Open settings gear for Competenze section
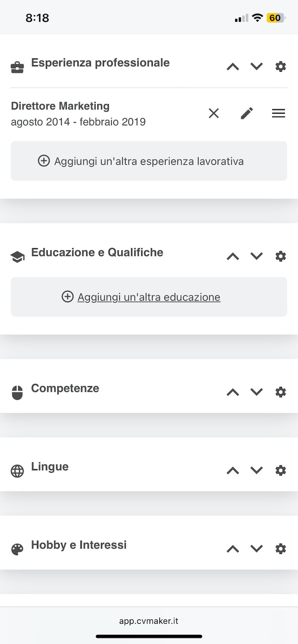The height and width of the screenshot is (644, 298). click(x=280, y=392)
